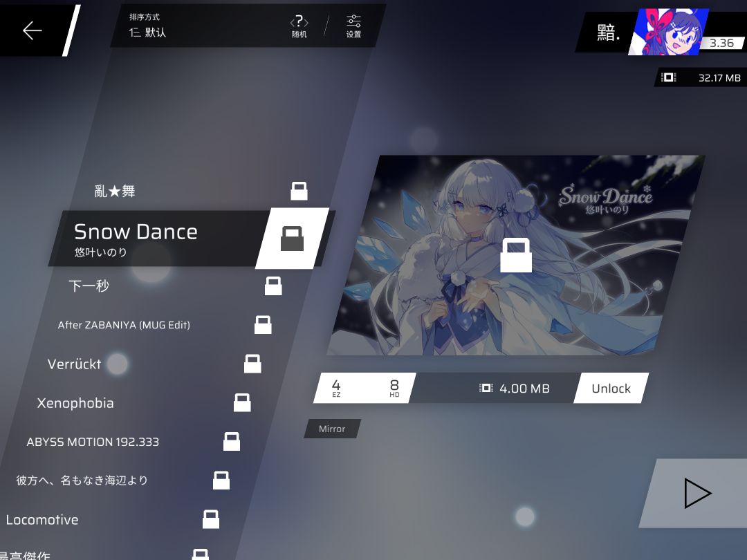This screenshot has height=560, width=747.
Task: Click lock icon beside After ZABANIYA
Action: coord(263,324)
